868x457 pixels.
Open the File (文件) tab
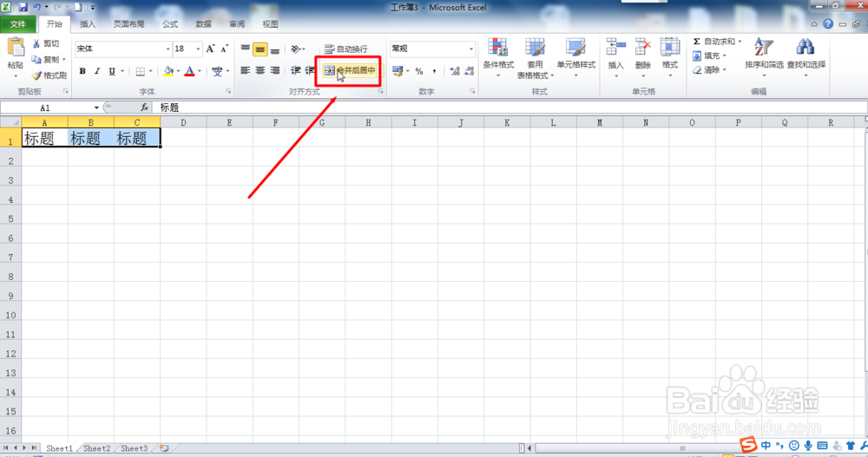(18, 24)
